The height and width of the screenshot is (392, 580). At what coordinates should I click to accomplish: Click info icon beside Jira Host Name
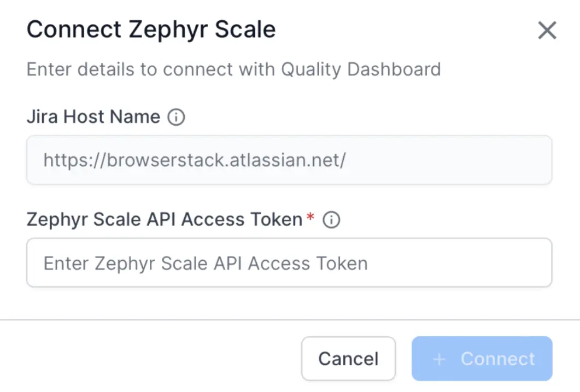coord(176,117)
